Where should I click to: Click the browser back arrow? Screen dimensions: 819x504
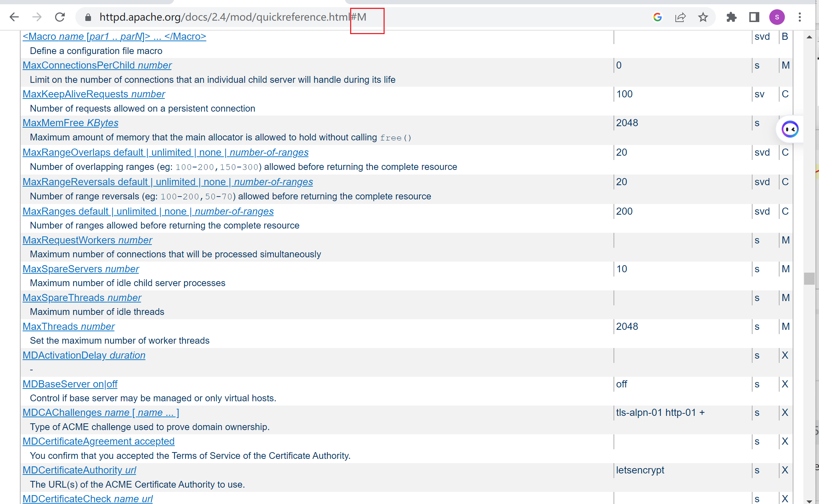14,17
